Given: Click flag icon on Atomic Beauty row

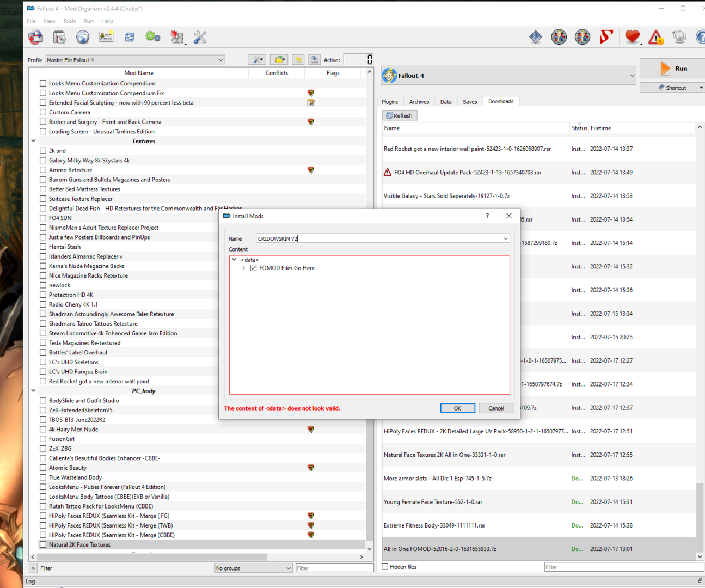Looking at the screenshot, I should click(311, 468).
